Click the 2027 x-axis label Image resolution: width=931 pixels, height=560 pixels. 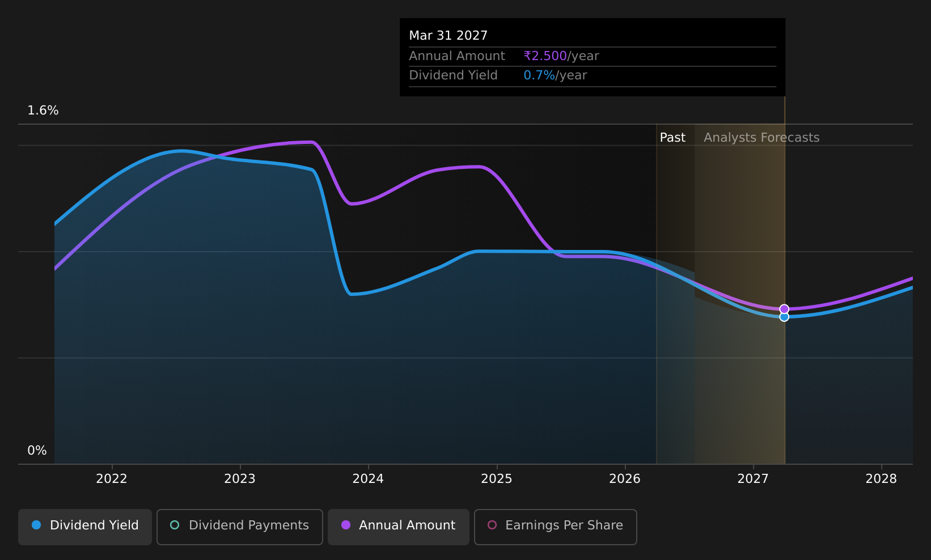pos(753,479)
